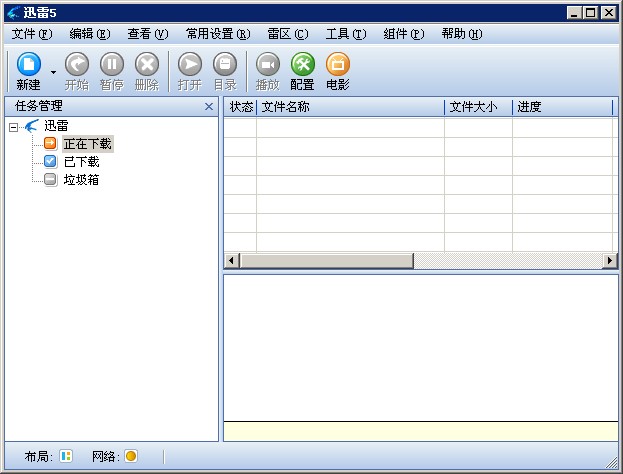Click the 开始 start toolbar icon
This screenshot has height=474, width=623.
pos(77,64)
